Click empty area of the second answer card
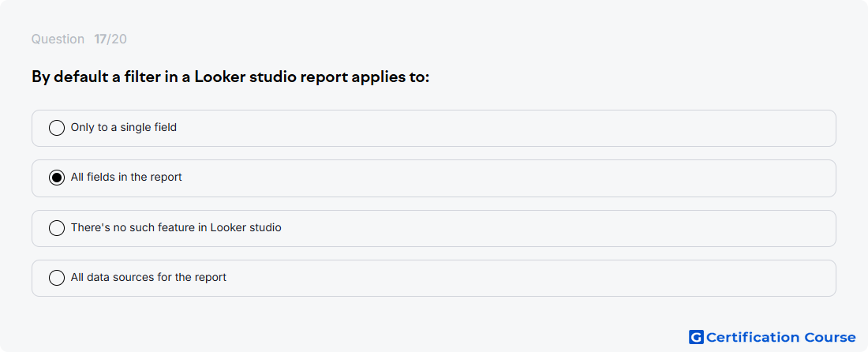 click(x=498, y=178)
